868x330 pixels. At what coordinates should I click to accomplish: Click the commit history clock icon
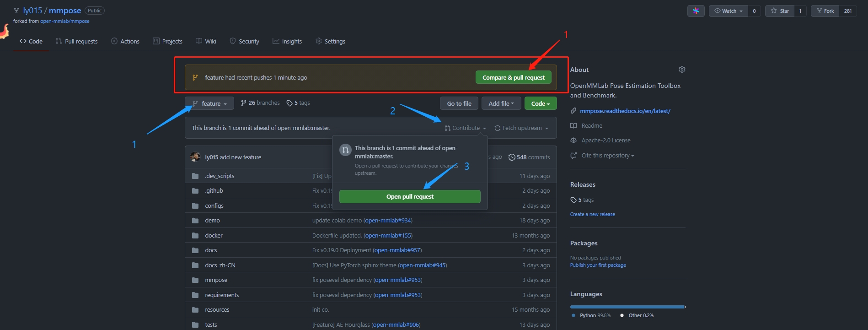[x=512, y=157]
